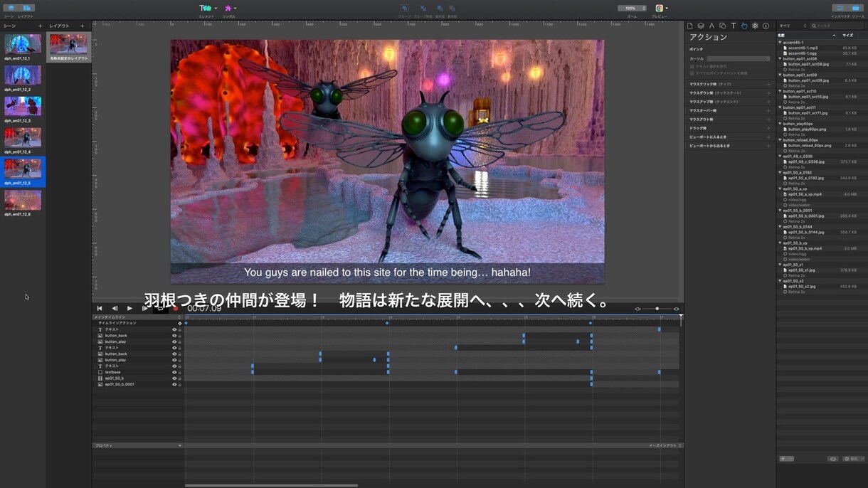Open the すべて resource filter dropdown
Viewport: 868px width, 488px height.
click(793, 26)
